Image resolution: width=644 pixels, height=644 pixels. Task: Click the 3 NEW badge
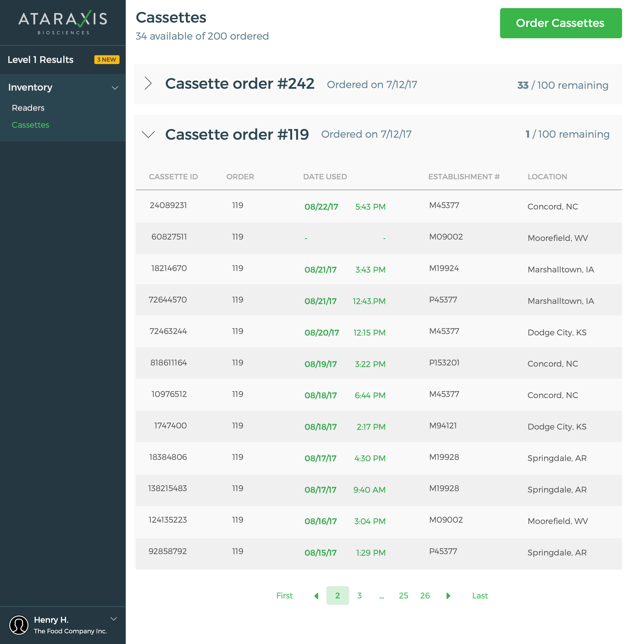[107, 60]
